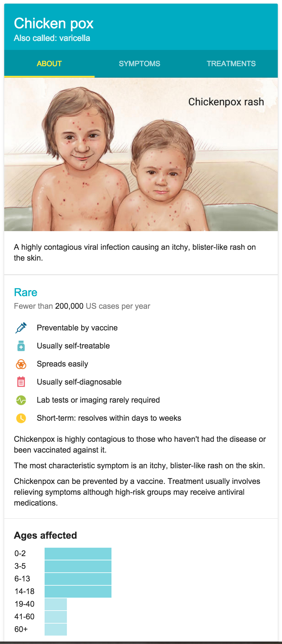Switch to the SYMPTOMS tab
The image size is (282, 644).
pyautogui.click(x=139, y=64)
